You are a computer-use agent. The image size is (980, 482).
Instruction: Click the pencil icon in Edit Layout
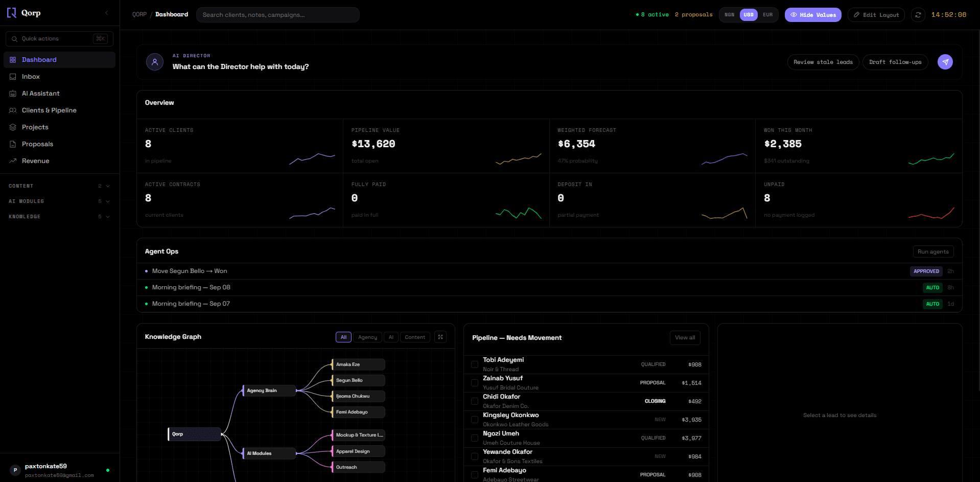coord(857,15)
